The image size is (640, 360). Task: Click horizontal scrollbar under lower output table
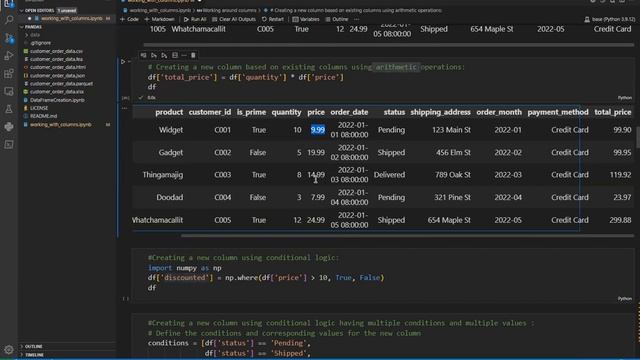(407, 236)
